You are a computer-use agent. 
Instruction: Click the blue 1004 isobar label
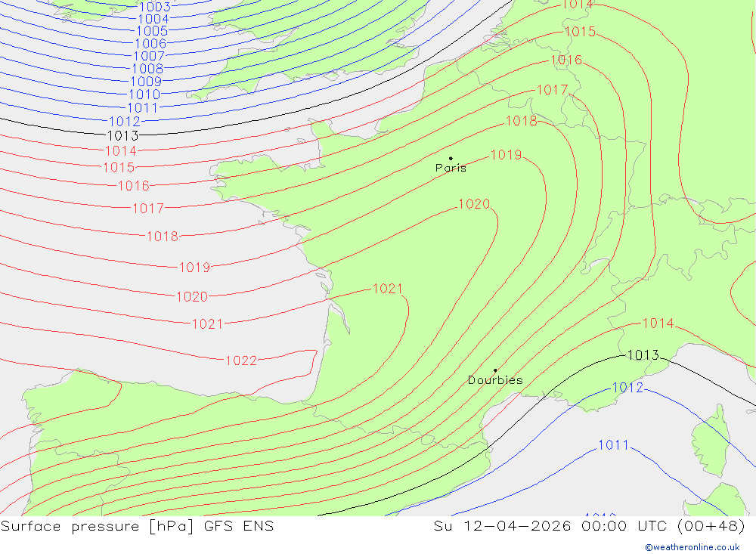pyautogui.click(x=153, y=20)
